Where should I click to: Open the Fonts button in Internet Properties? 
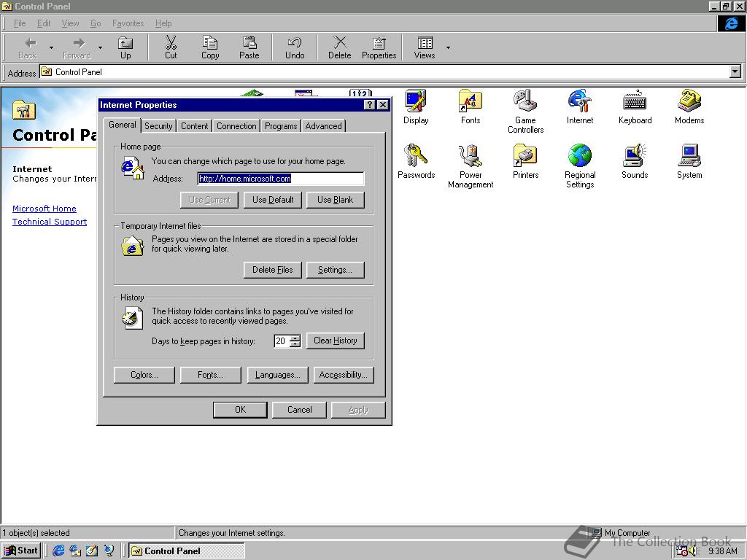(x=210, y=375)
